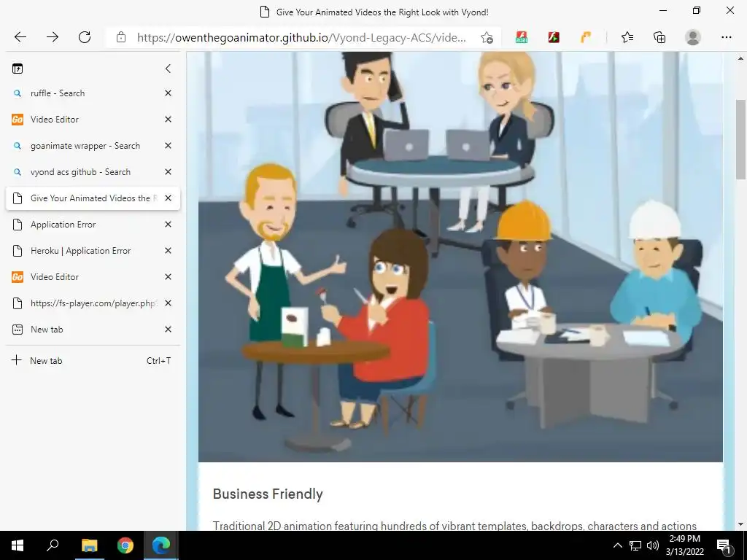The image size is (747, 560).
Task: Open the Collections panel
Action: coord(659,37)
